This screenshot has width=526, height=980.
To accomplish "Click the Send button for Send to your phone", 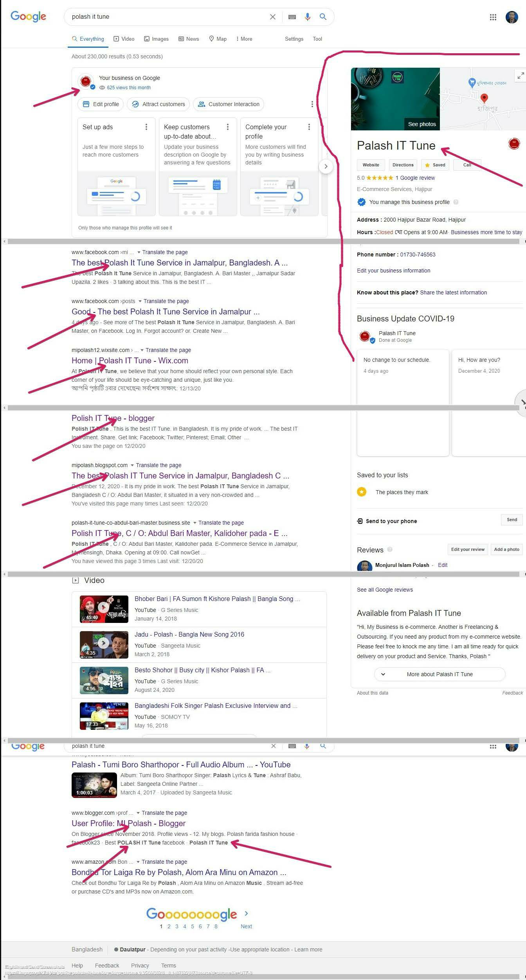I will pyautogui.click(x=512, y=520).
